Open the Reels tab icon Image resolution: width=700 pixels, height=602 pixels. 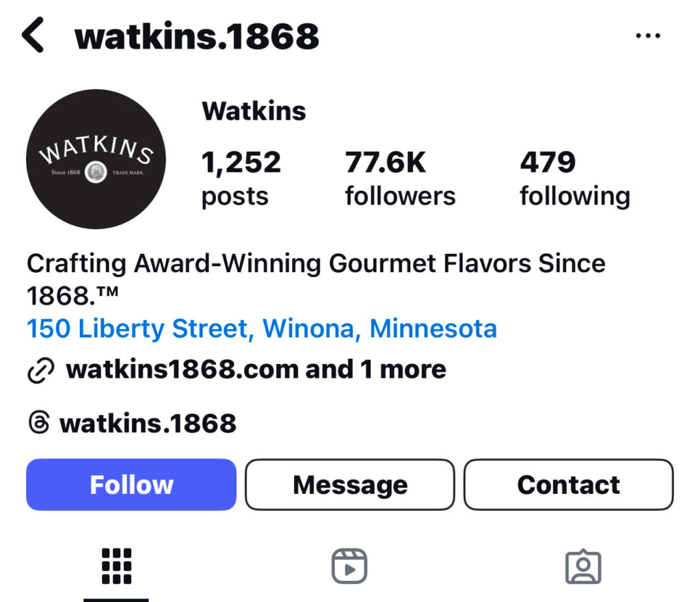(349, 566)
